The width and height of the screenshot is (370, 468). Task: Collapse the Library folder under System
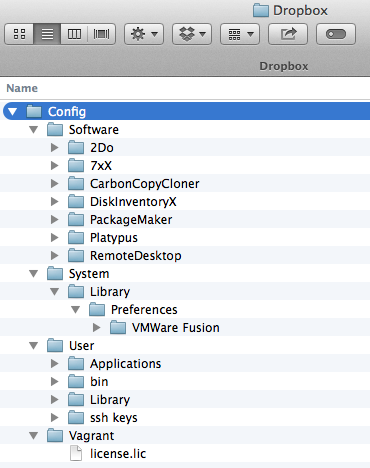54,292
